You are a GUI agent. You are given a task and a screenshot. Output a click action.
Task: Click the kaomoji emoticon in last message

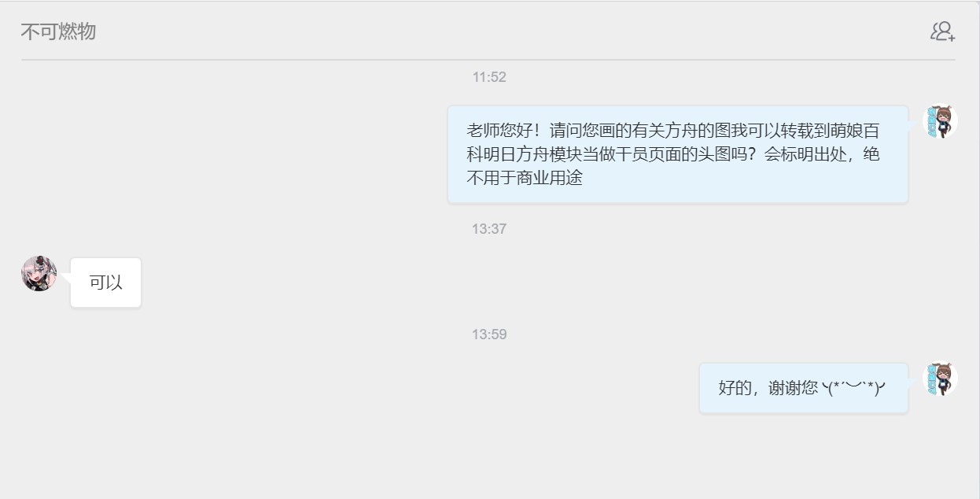click(855, 388)
